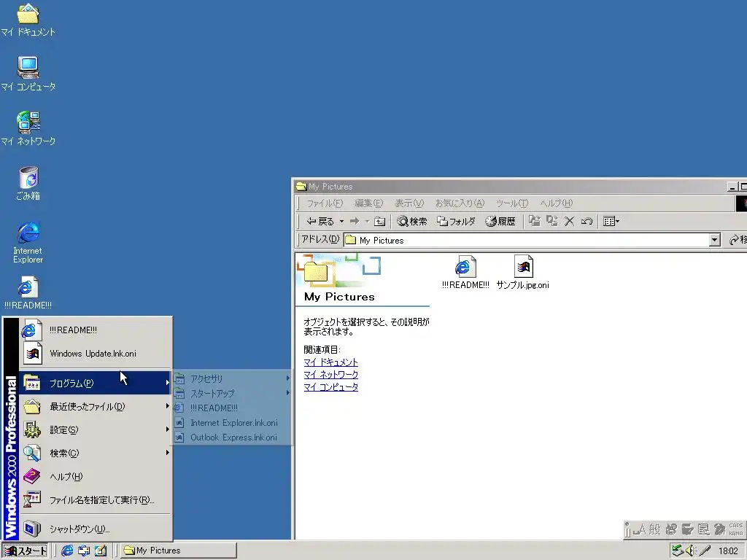Follow the マイ ネットワーク link in My Pictures
The height and width of the screenshot is (560, 747).
(331, 375)
